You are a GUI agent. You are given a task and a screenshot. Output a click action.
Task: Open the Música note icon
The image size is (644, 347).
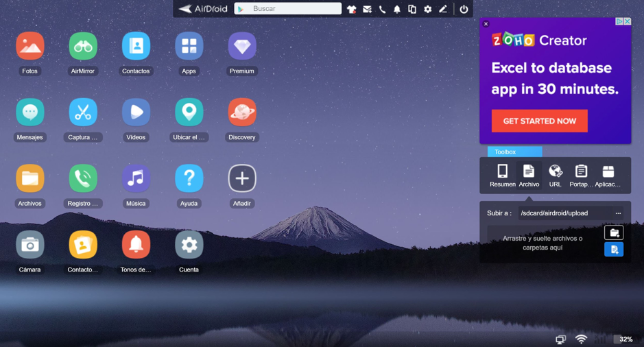coord(136,178)
